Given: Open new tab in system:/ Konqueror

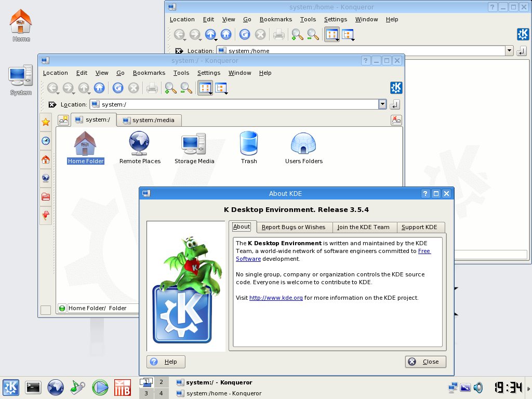Looking at the screenshot, I should 63,120.
